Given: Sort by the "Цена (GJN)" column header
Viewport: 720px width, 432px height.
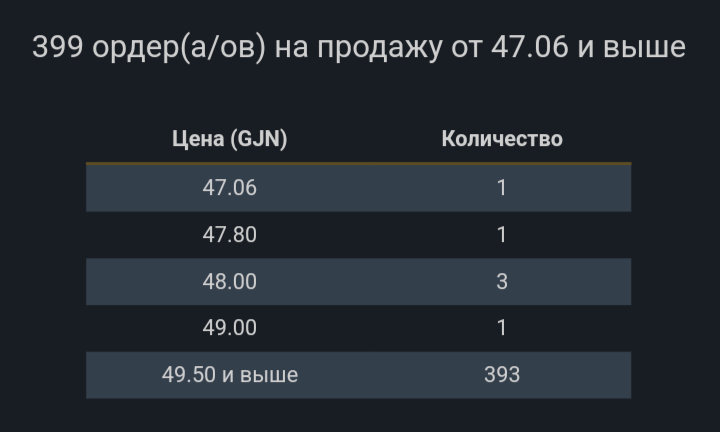Looking at the screenshot, I should click(229, 139).
